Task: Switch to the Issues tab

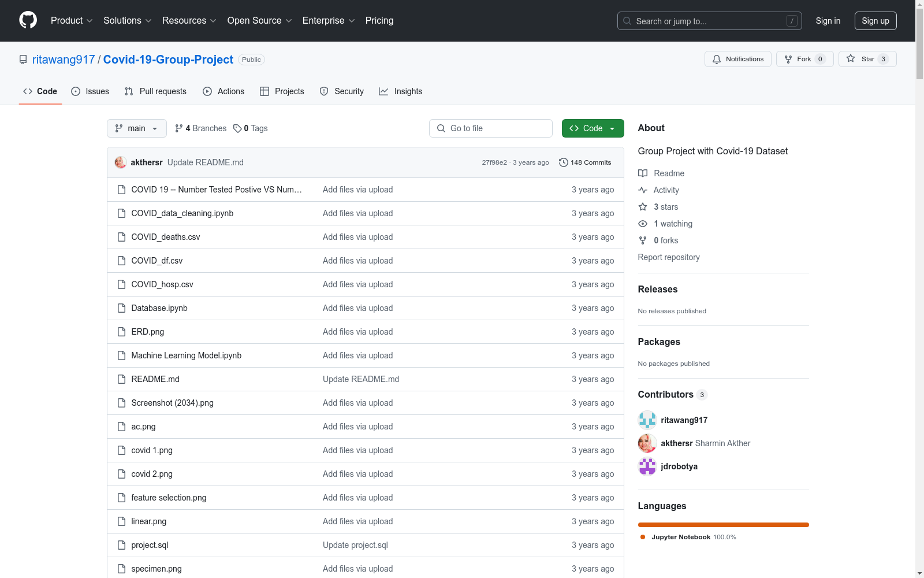Action: 90,91
